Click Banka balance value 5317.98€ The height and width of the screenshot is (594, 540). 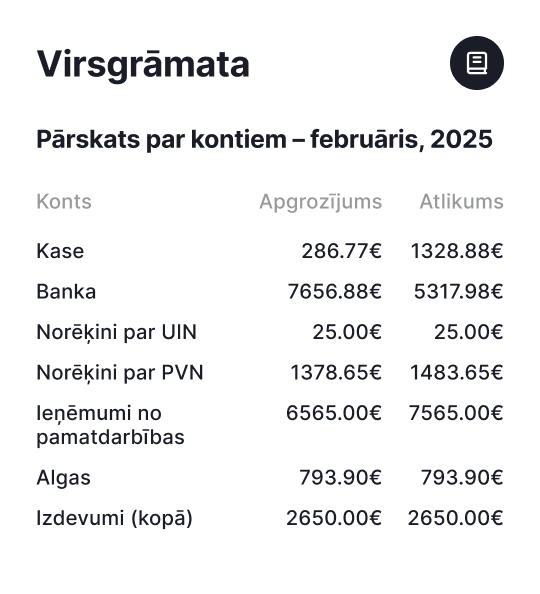point(458,291)
